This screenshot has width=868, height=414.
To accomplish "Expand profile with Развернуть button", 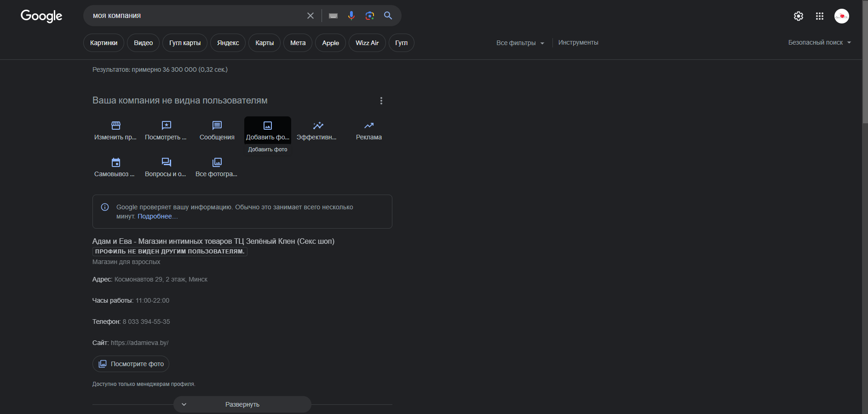I will point(242,404).
